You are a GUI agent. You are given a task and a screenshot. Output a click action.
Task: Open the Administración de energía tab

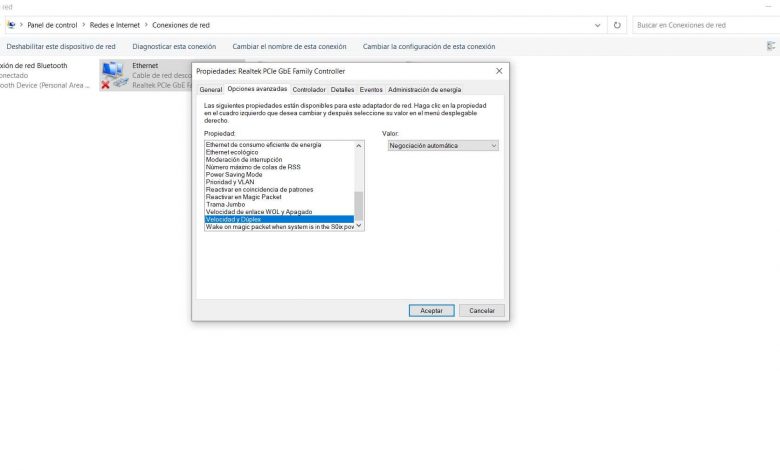(424, 90)
